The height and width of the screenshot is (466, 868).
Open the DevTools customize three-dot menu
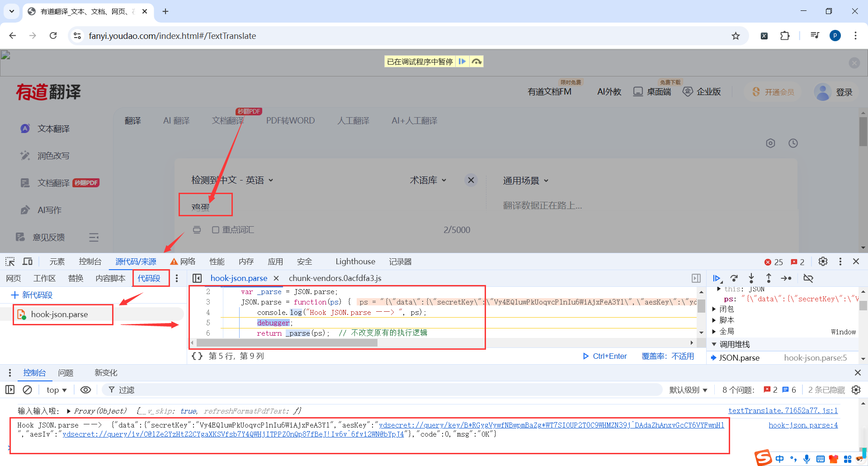840,262
